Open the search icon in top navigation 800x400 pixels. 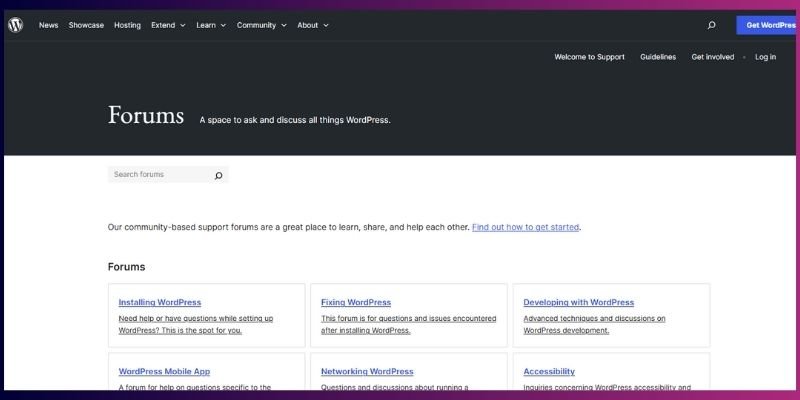click(711, 25)
